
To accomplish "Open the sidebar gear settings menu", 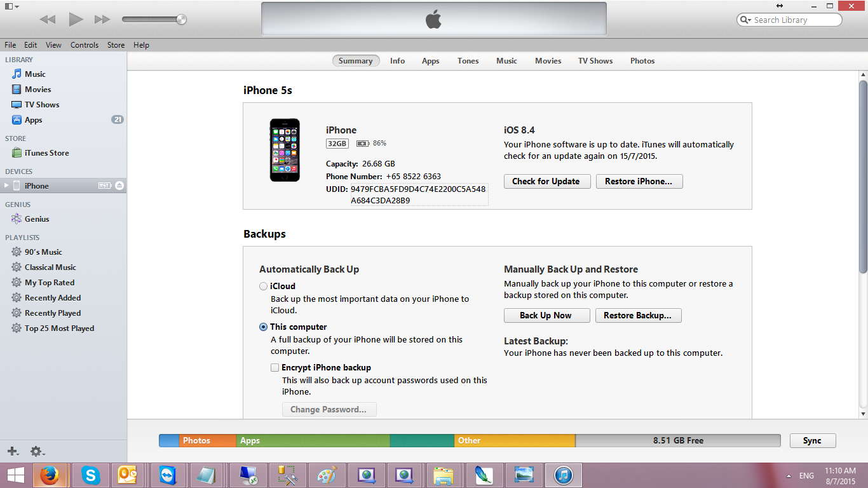I will 37,451.
